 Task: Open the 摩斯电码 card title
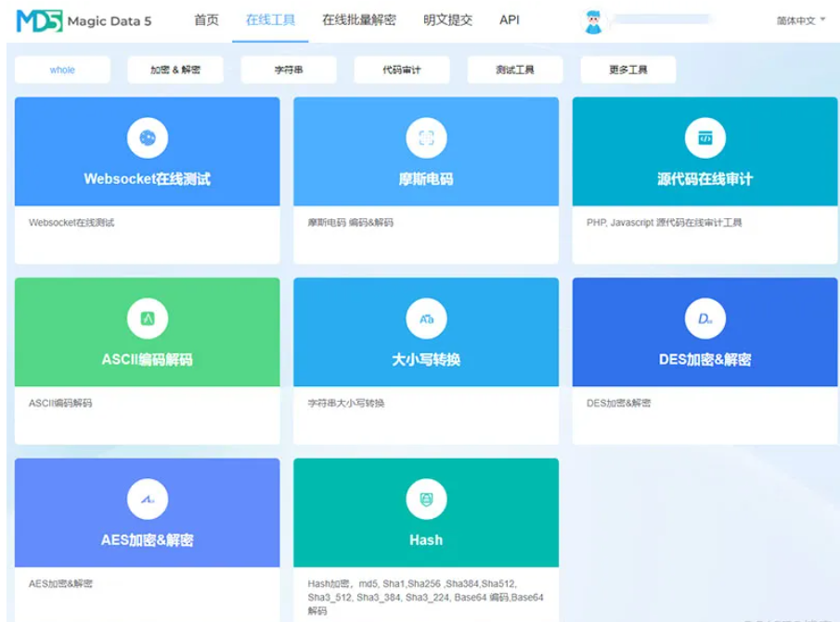coord(426,178)
